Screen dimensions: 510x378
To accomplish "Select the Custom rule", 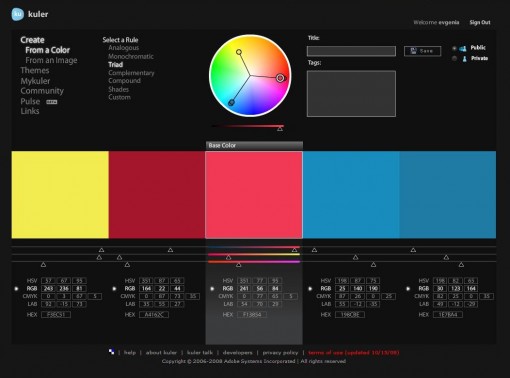I will [119, 97].
